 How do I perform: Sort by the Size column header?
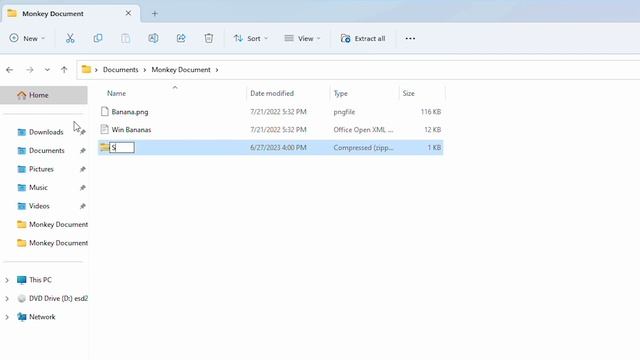(409, 93)
